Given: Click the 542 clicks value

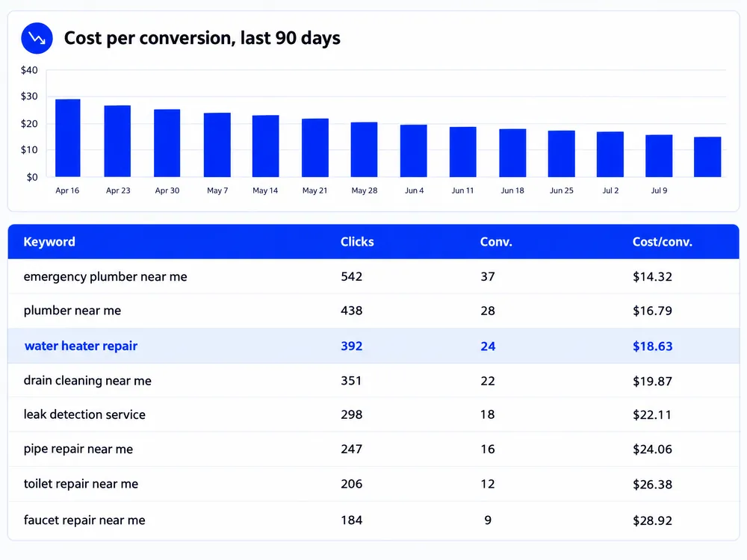Looking at the screenshot, I should pyautogui.click(x=352, y=277).
